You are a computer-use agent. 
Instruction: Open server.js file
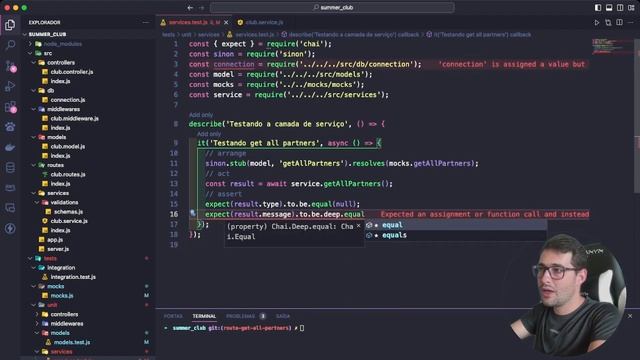click(58, 249)
